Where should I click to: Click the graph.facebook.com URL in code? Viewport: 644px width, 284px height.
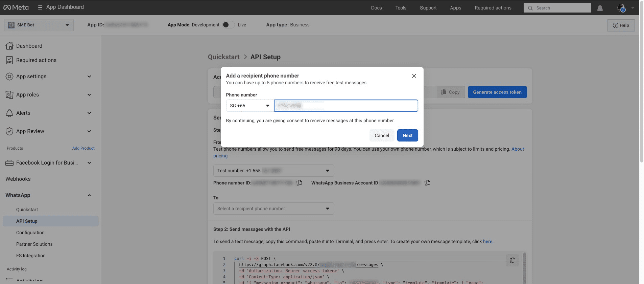point(308,265)
